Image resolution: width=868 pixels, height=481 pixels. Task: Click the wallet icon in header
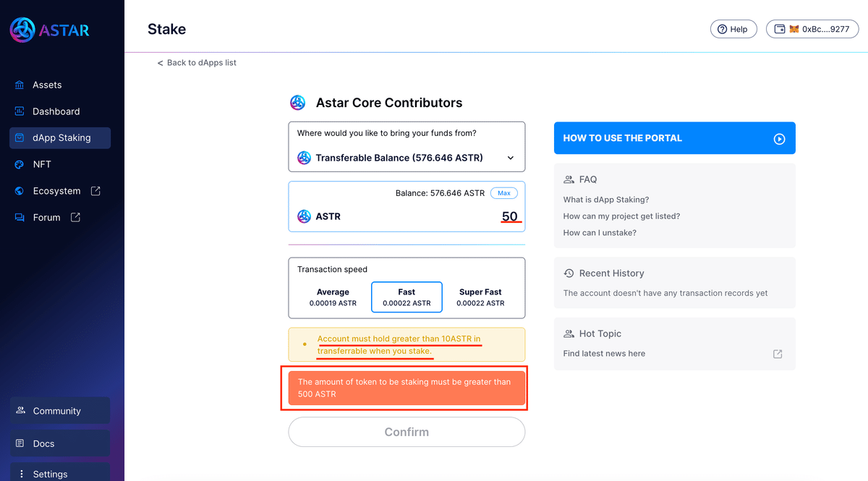coord(780,29)
